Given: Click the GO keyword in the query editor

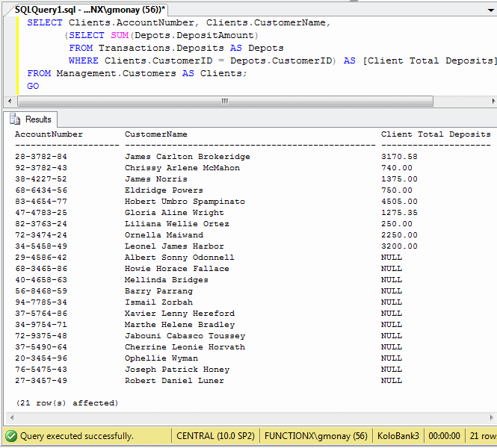Looking at the screenshot, I should [33, 86].
